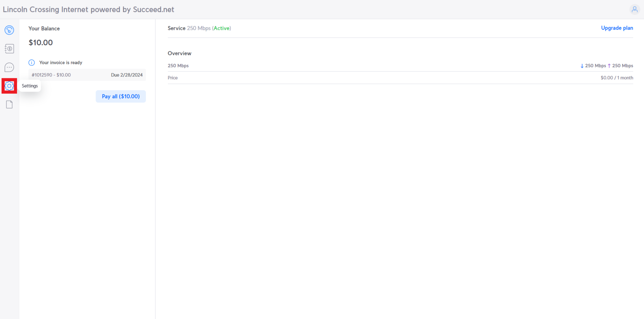
Task: Open the dashboard speedometer icon
Action: pyautogui.click(x=9, y=30)
